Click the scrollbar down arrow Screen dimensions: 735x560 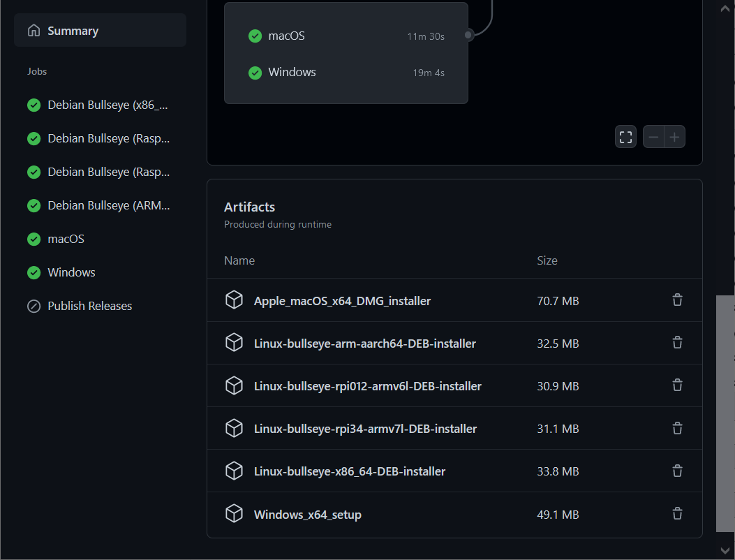(725, 550)
